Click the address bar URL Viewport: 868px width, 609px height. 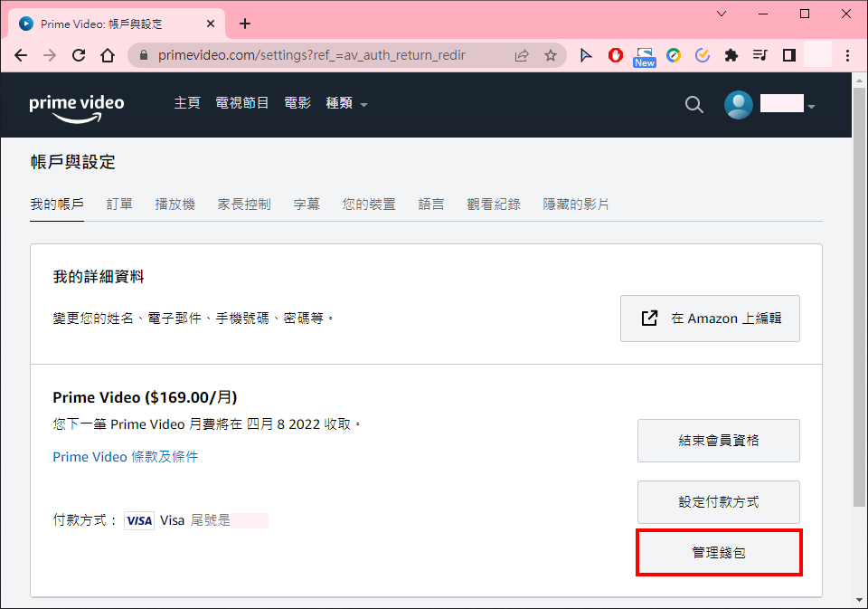312,55
